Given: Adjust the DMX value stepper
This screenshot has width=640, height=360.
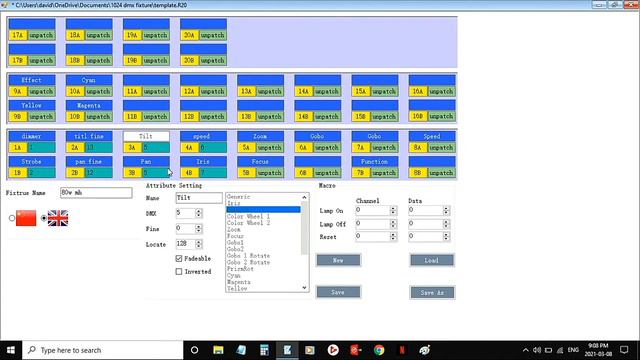Looking at the screenshot, I should click(x=198, y=213).
